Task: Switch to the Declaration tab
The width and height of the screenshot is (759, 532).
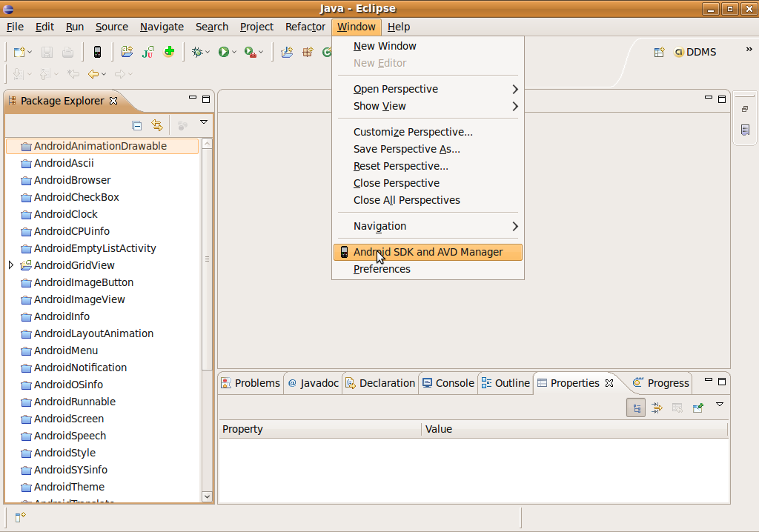Action: [x=380, y=383]
